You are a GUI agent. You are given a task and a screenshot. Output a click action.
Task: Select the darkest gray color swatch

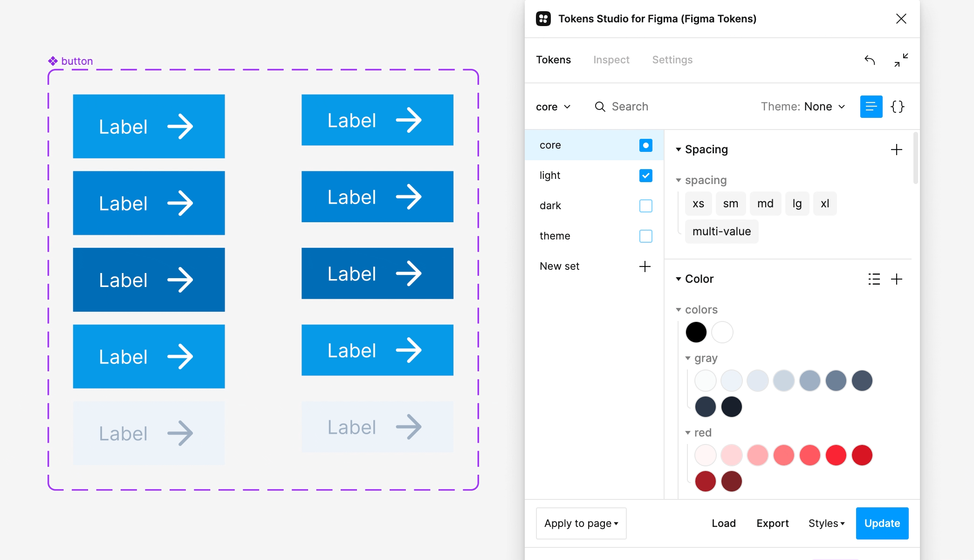click(732, 407)
